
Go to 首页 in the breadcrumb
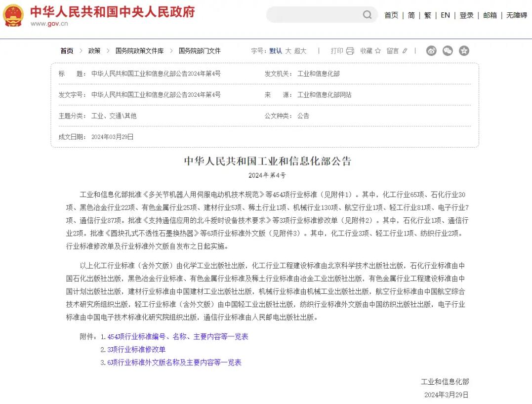coord(67,51)
